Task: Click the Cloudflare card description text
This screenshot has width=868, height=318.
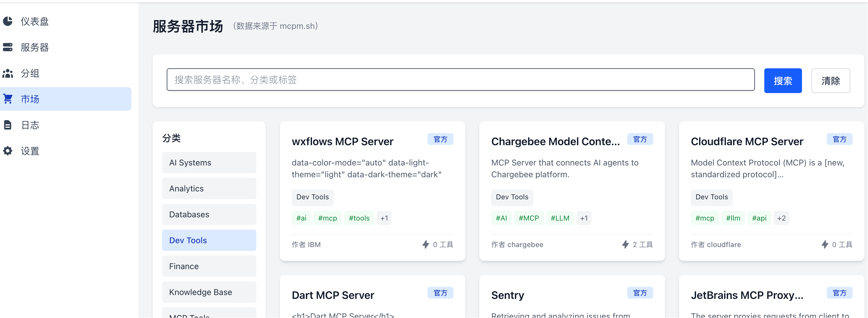Action: (768, 169)
